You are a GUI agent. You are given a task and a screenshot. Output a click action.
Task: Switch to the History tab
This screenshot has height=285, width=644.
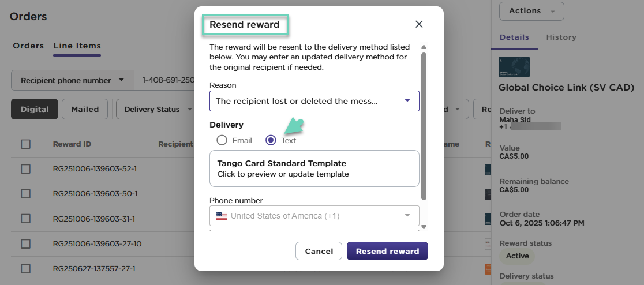561,37
